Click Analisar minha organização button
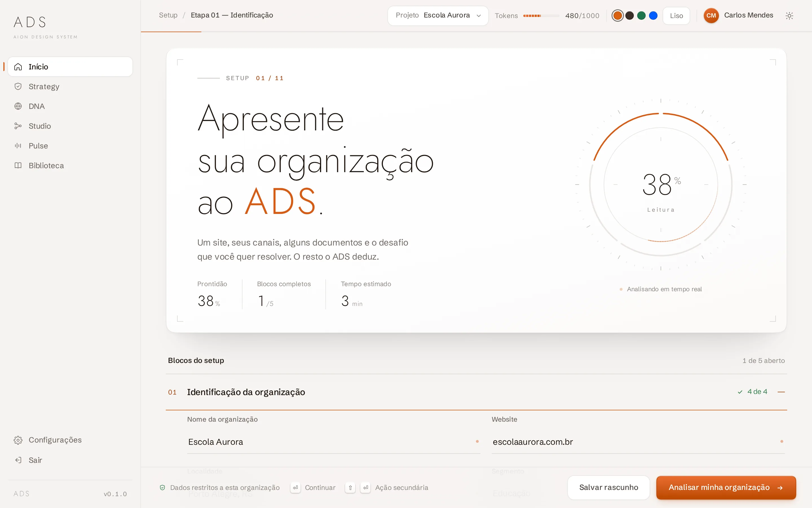Screen dimensions: 812x508 tap(726, 487)
